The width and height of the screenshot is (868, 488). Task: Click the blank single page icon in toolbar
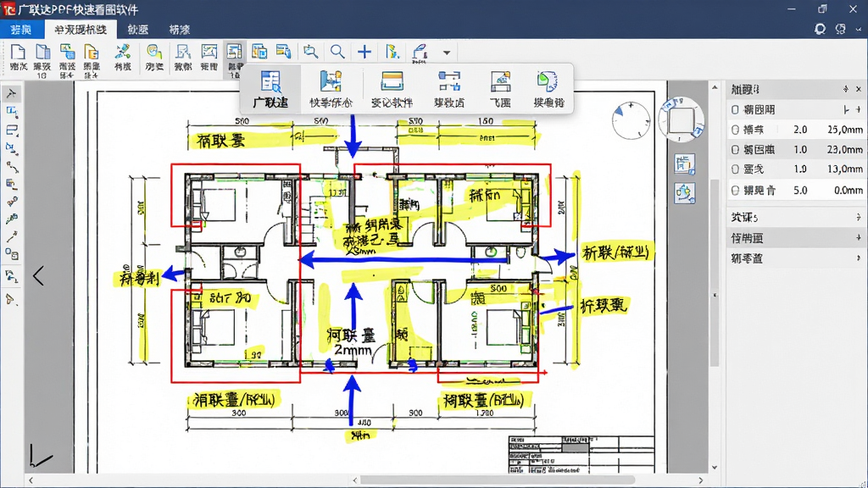[19, 53]
